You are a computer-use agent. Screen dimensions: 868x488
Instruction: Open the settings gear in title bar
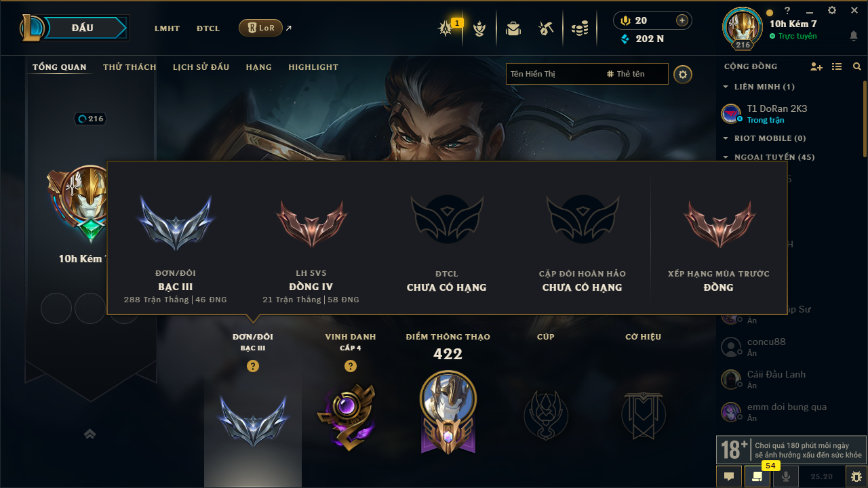(x=832, y=10)
